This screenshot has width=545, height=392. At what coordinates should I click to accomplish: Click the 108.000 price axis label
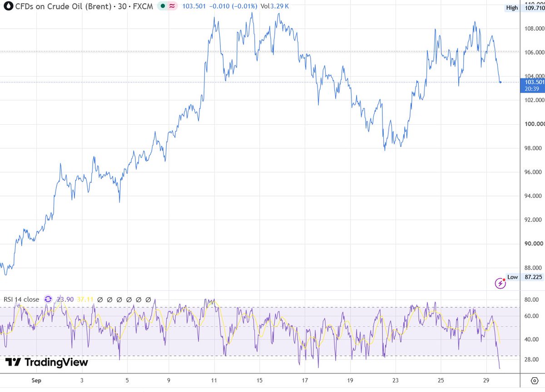[534, 28]
